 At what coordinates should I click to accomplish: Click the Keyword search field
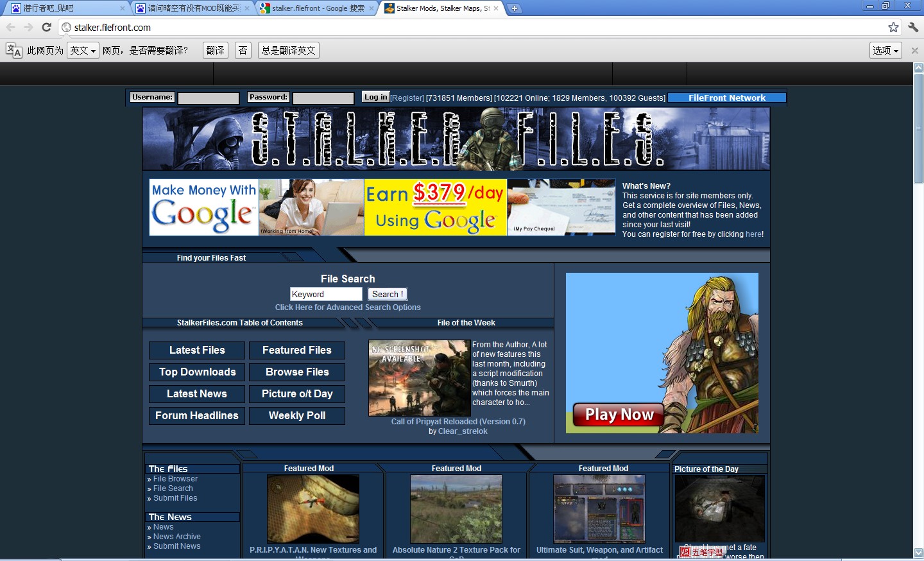coord(326,294)
